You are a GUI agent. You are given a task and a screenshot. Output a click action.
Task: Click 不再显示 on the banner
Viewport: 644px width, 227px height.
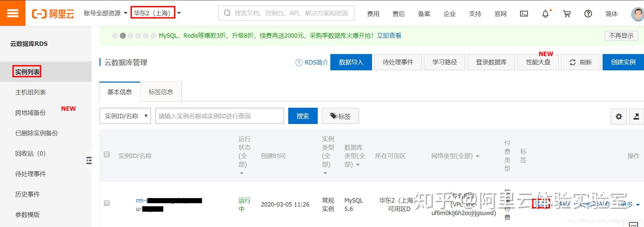click(x=621, y=35)
